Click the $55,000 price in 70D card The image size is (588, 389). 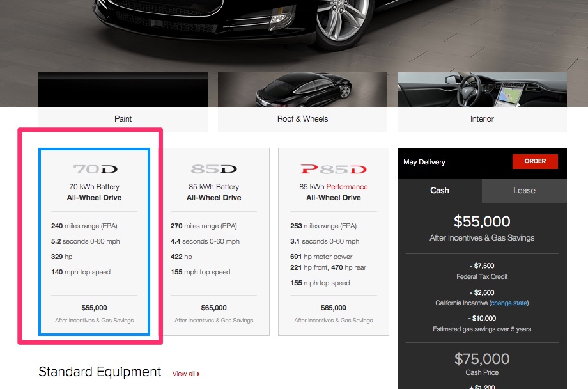[x=94, y=308]
